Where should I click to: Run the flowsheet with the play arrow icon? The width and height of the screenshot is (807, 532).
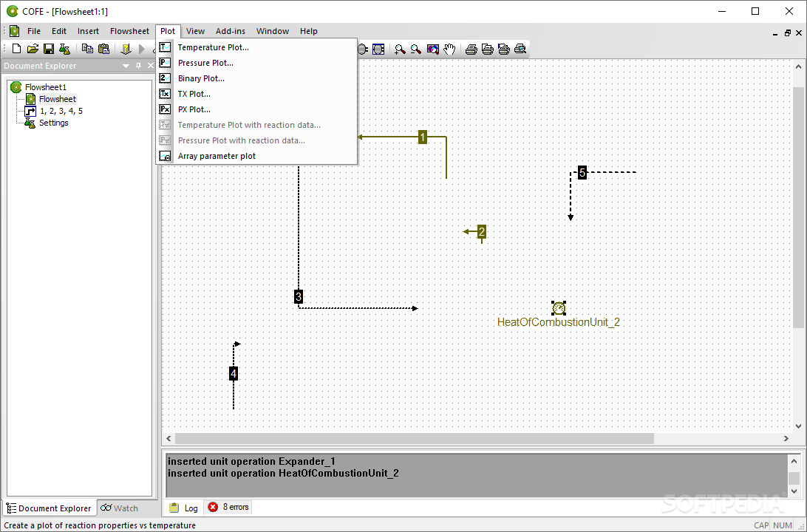tap(142, 49)
